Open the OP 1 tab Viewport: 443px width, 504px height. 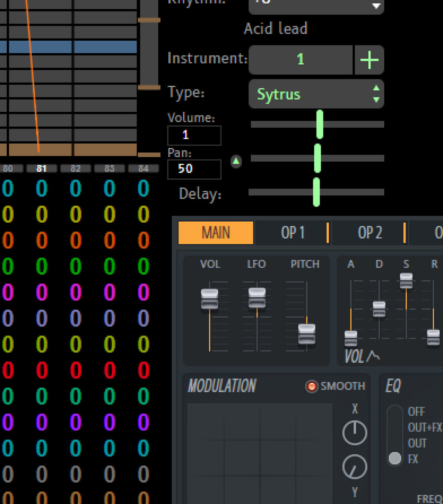293,233
